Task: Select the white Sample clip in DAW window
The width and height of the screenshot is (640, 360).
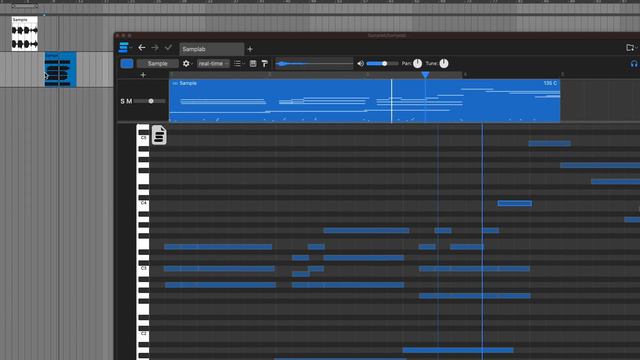Action: coord(24,33)
